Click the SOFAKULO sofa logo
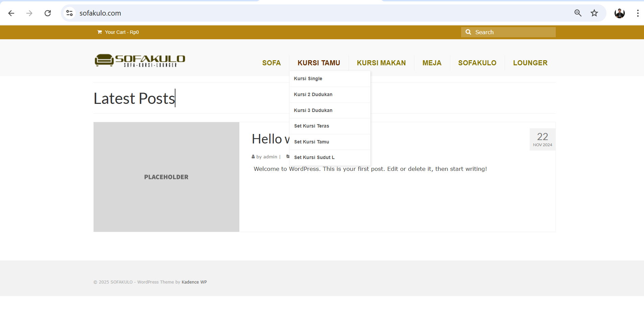The image size is (644, 315). pyautogui.click(x=140, y=60)
